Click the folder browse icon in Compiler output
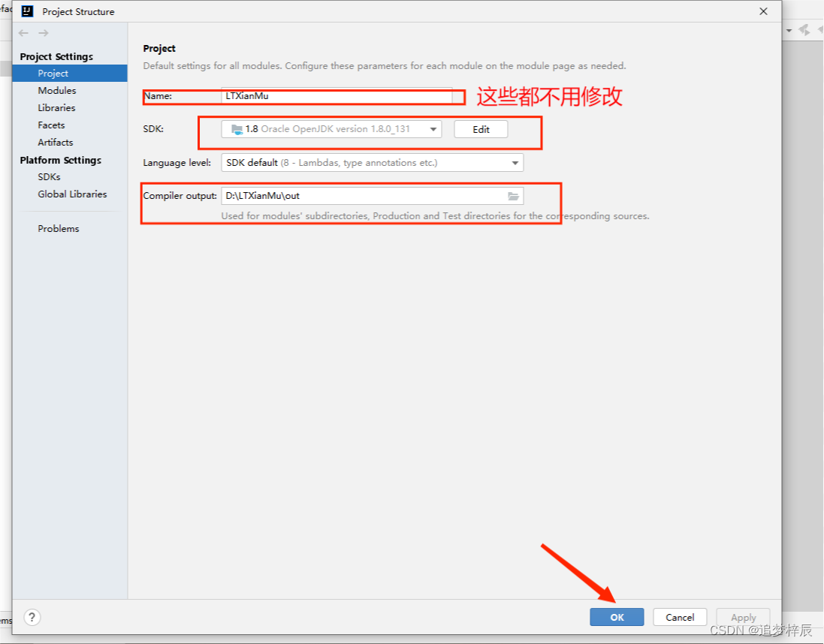The image size is (824, 644). click(513, 196)
